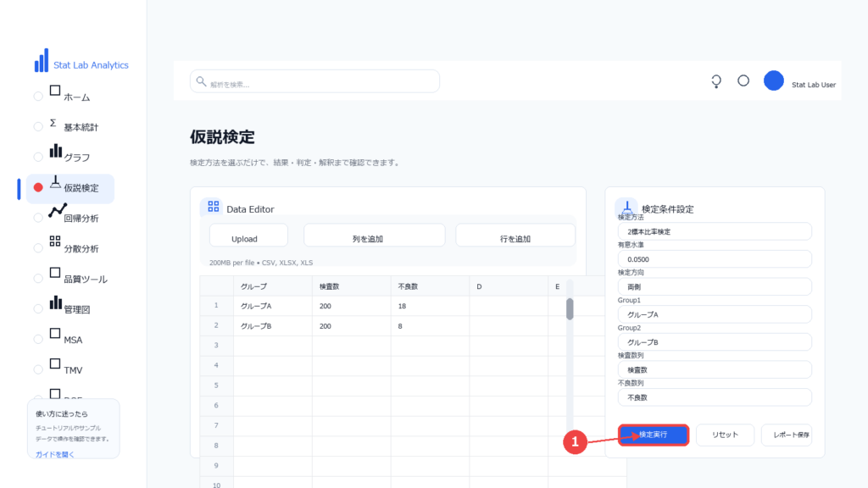Click the flask icon for 仮説検定

pos(55,181)
